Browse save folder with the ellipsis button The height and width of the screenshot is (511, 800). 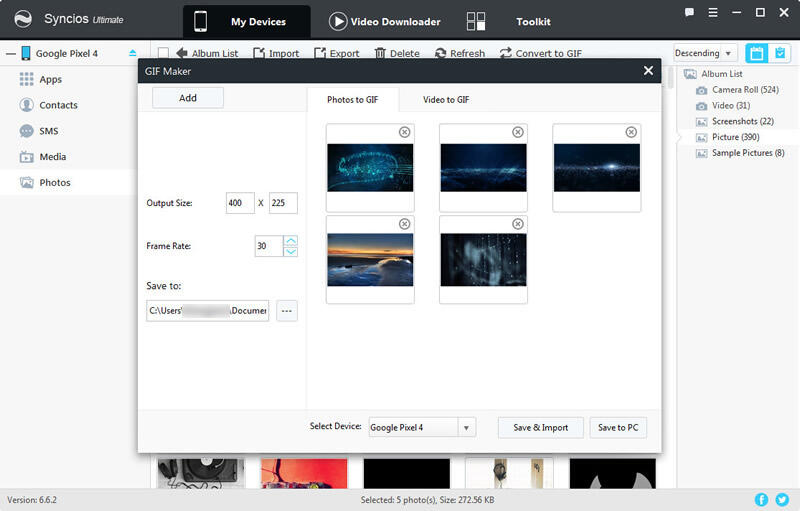point(287,311)
